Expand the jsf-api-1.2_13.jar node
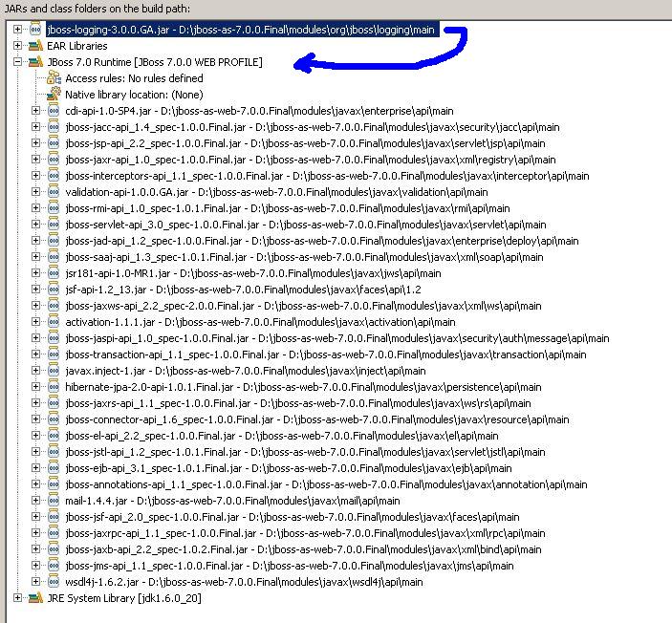 [36, 290]
